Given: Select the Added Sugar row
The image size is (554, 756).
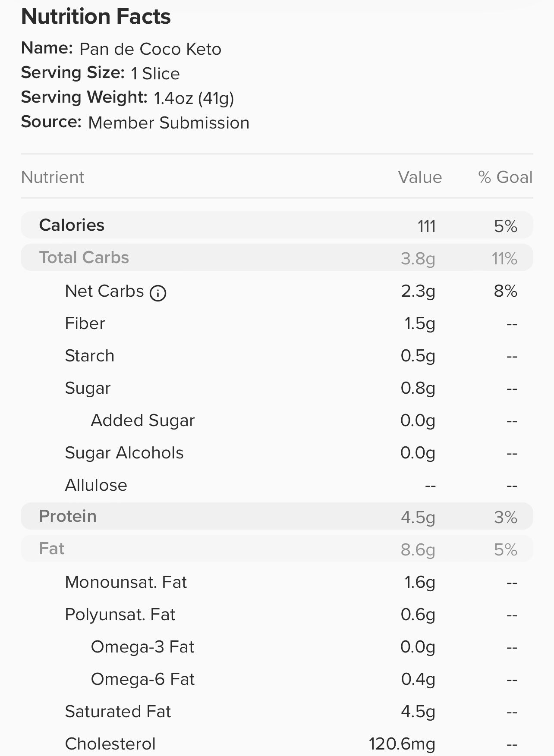Looking at the screenshot, I should click(x=277, y=420).
